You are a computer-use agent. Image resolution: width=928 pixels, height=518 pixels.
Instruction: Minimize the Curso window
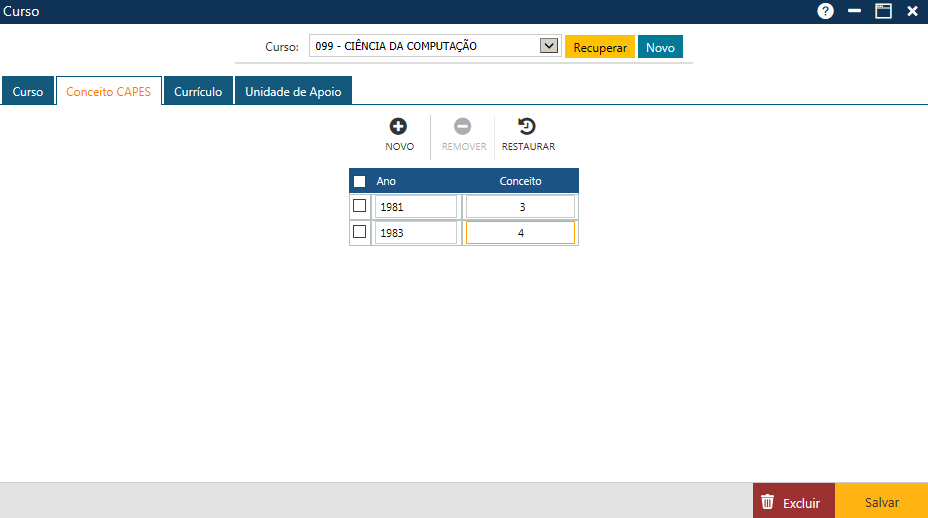(x=854, y=11)
